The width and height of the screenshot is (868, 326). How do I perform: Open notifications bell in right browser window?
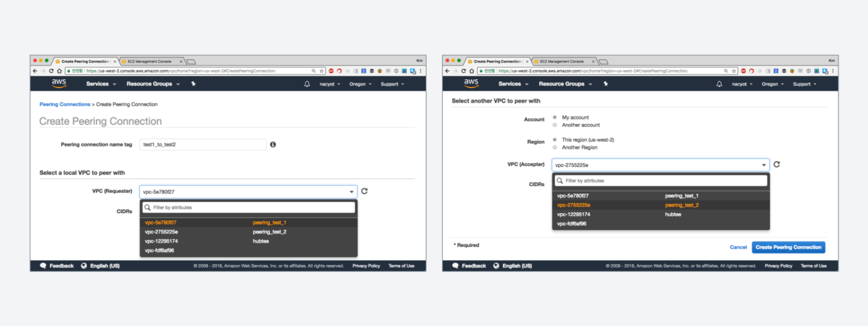pos(719,84)
